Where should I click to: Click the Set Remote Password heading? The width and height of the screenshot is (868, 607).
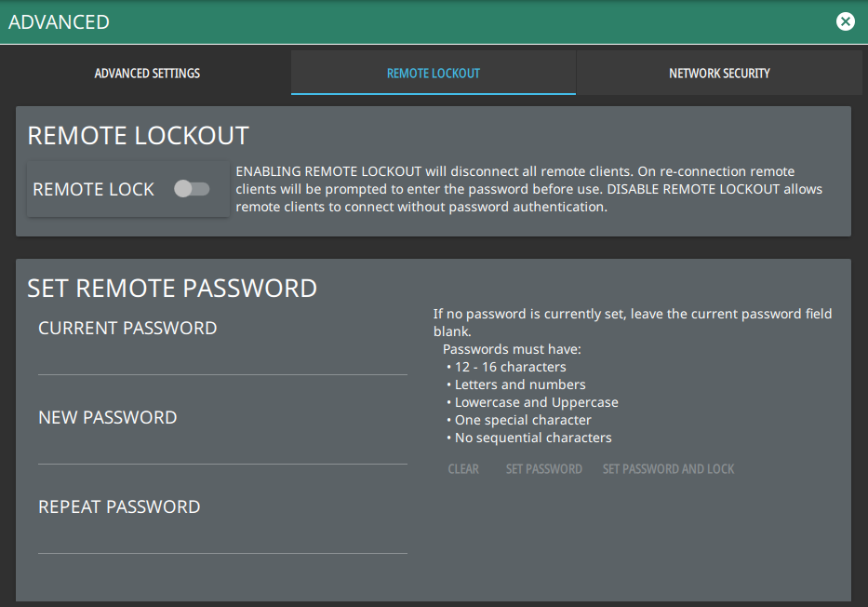[x=172, y=288]
